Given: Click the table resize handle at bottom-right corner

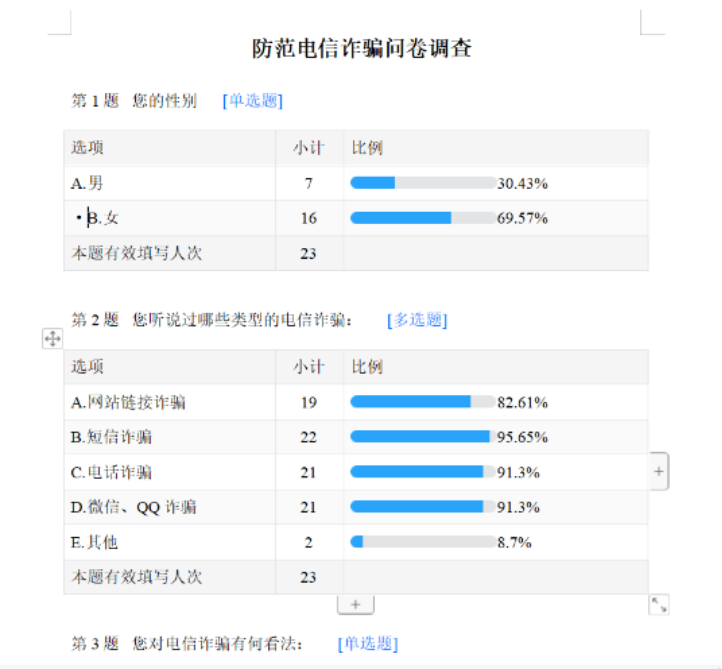Looking at the screenshot, I should click(659, 604).
